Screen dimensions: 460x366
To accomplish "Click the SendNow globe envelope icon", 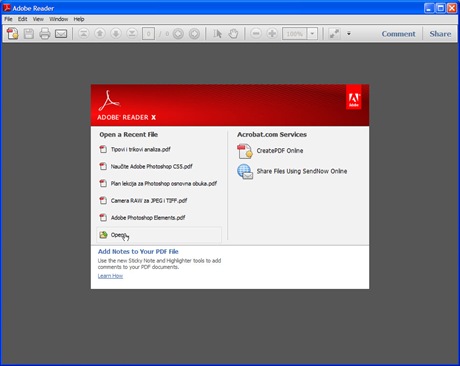I will click(x=245, y=171).
